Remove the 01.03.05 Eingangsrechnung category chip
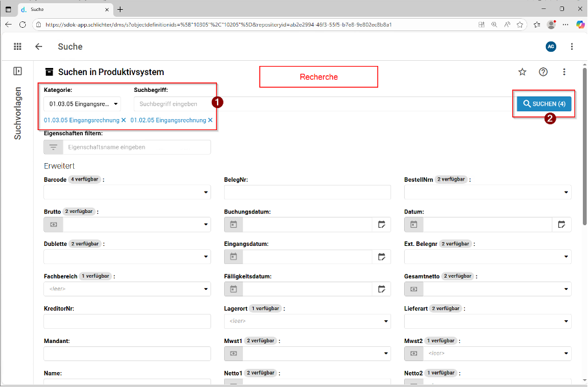The width and height of the screenshot is (588, 387). coord(124,120)
